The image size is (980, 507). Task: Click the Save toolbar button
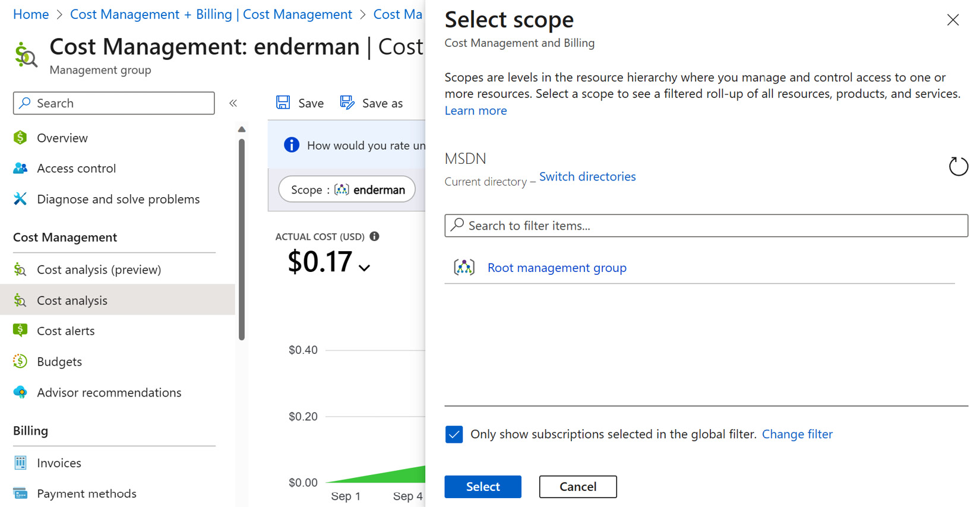tap(300, 103)
